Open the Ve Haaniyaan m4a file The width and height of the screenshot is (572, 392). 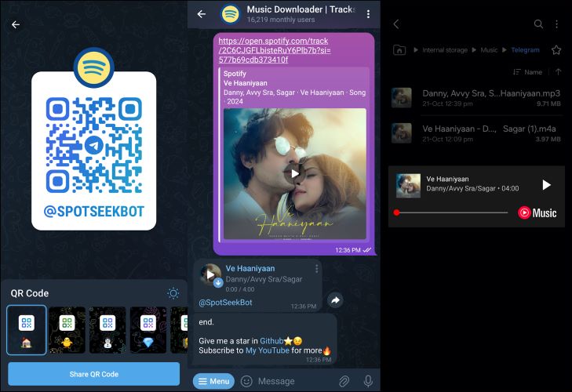pos(476,133)
